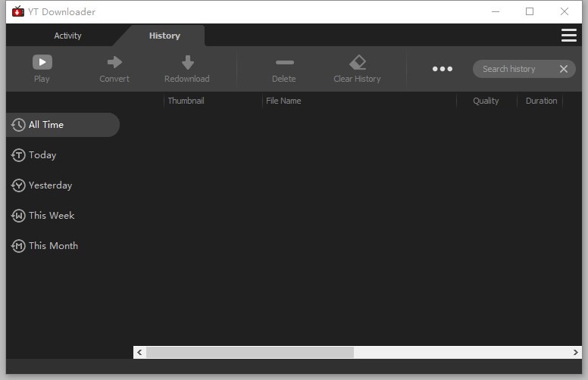
Task: Clear the search history field with X
Action: (x=563, y=69)
